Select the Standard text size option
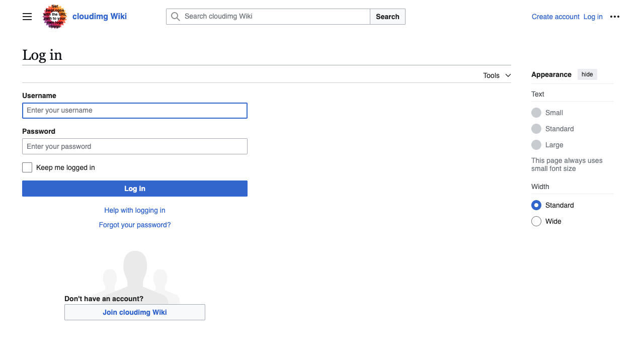 pos(536,129)
